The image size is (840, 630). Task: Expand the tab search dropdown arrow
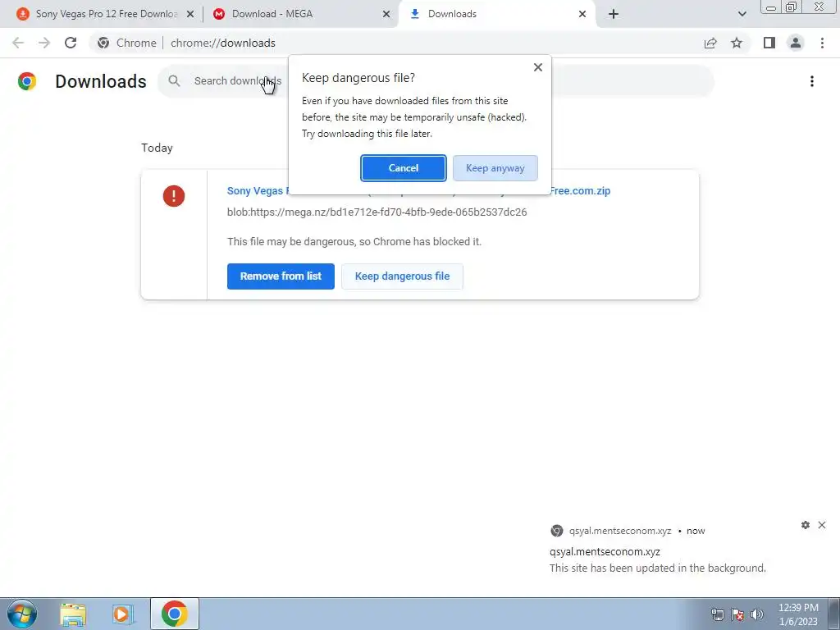click(742, 15)
